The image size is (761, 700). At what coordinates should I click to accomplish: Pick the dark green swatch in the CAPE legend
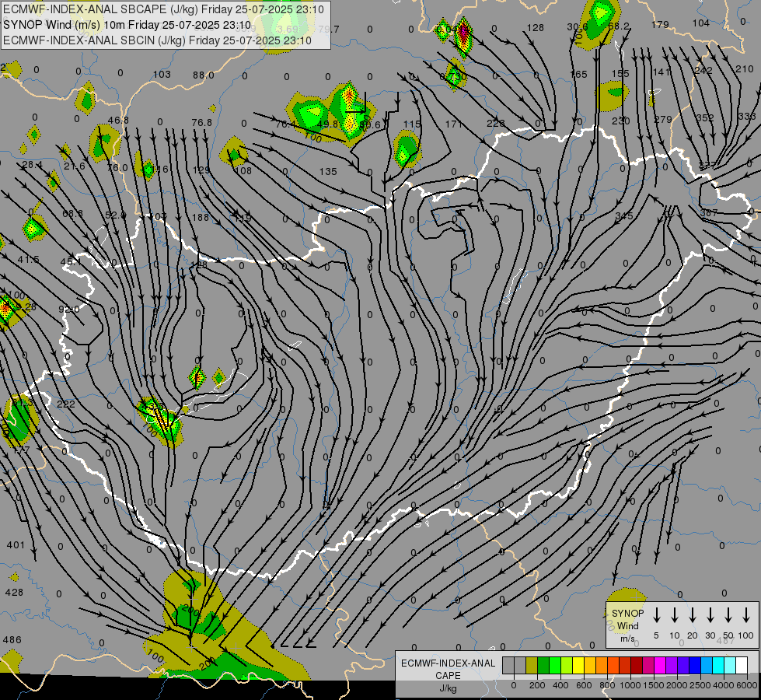click(543, 666)
